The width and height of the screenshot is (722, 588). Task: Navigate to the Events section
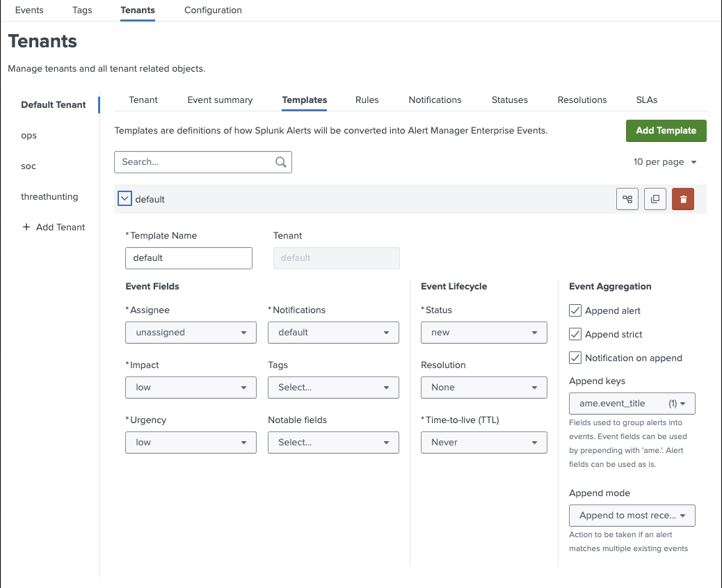[x=29, y=10]
